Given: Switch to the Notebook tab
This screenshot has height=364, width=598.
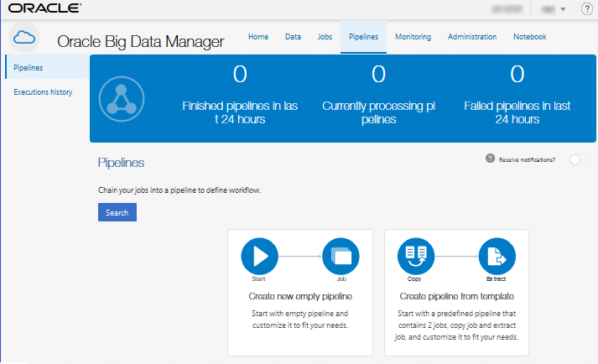Looking at the screenshot, I should (x=530, y=37).
